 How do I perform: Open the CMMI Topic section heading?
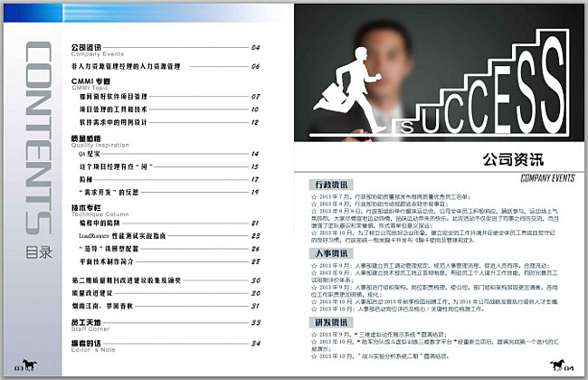pos(90,82)
